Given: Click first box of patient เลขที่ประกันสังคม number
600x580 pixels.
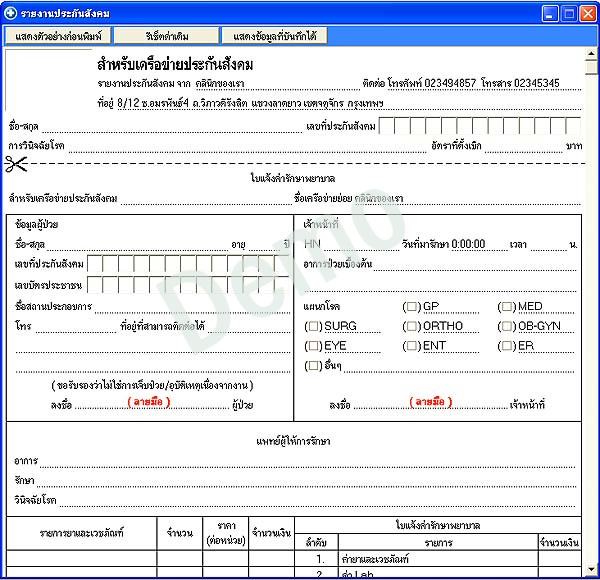Looking at the screenshot, I should pyautogui.click(x=95, y=264).
